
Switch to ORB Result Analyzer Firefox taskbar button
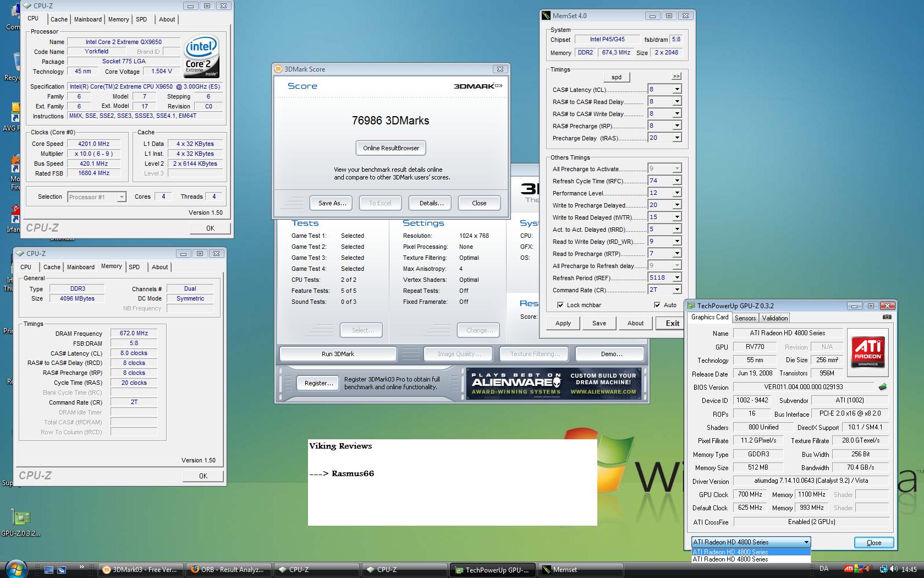coord(229,570)
